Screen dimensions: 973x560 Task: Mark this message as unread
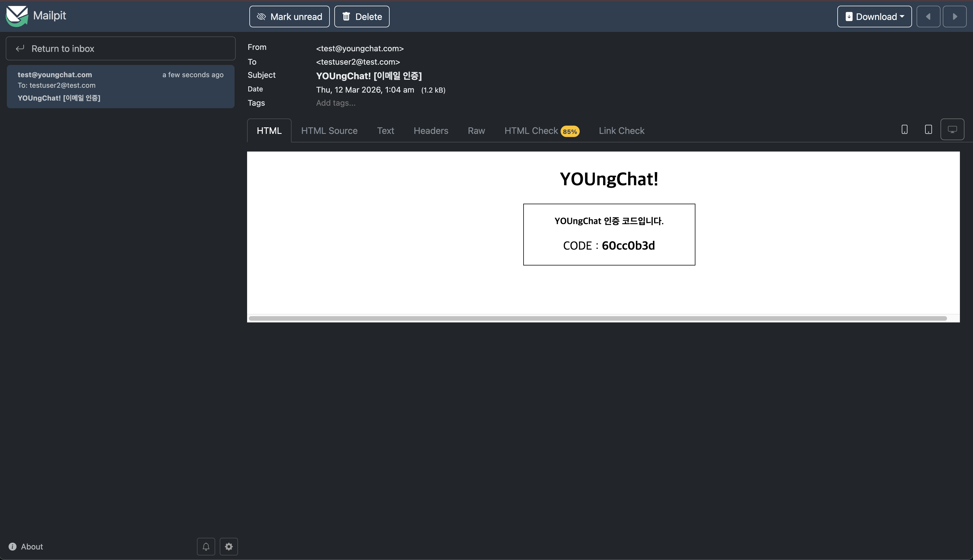click(289, 17)
